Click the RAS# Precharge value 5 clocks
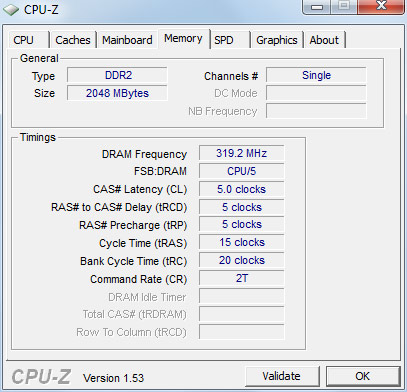407x392 pixels. 242,224
